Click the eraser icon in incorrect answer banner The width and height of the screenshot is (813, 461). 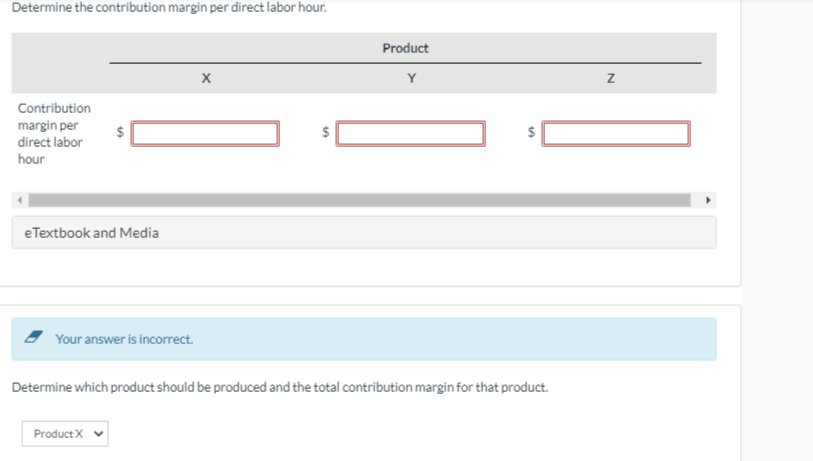pyautogui.click(x=34, y=338)
